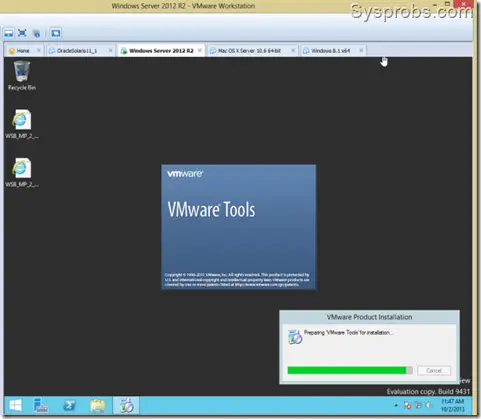
Task: Close the Windows 8.1 x64 tab
Action: 361,50
